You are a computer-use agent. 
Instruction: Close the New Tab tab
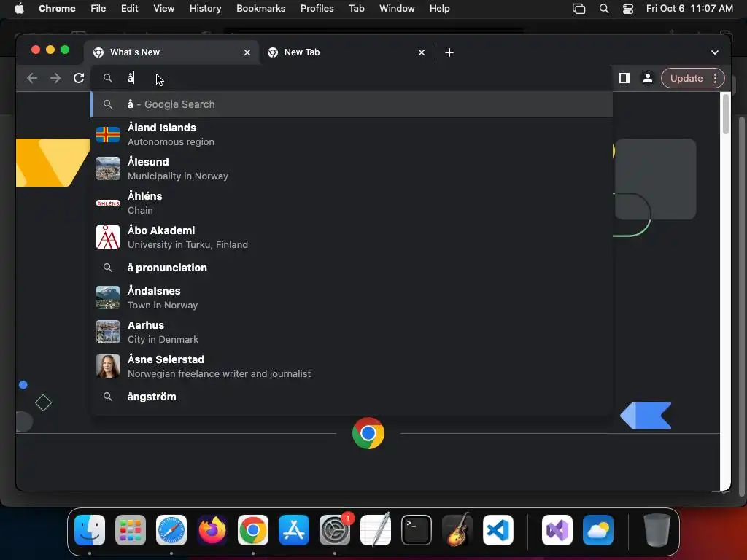coord(422,52)
